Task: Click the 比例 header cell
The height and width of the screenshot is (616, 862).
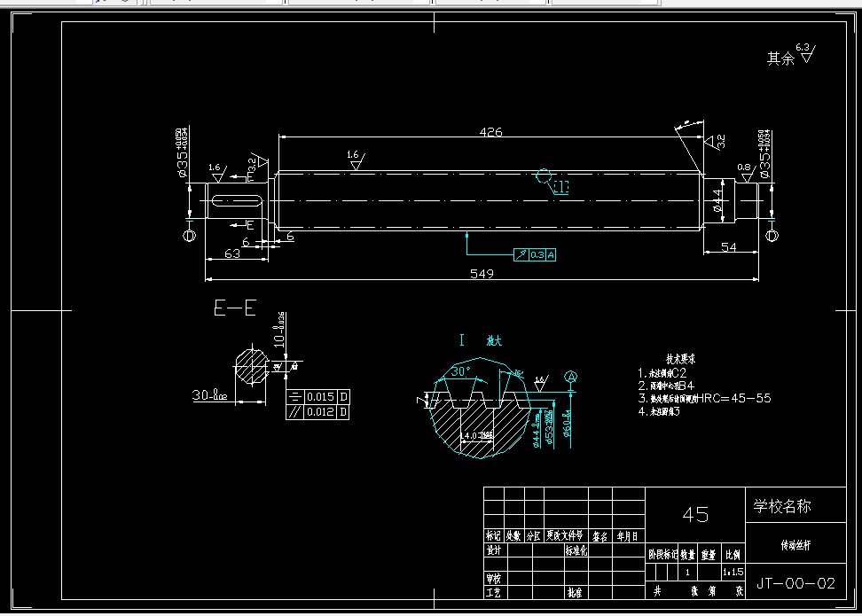Action: 733,555
